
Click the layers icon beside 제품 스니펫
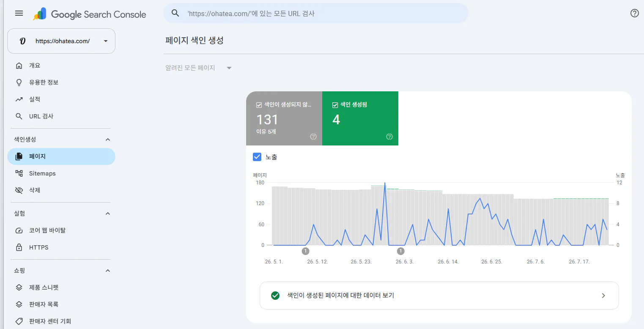pos(19,288)
